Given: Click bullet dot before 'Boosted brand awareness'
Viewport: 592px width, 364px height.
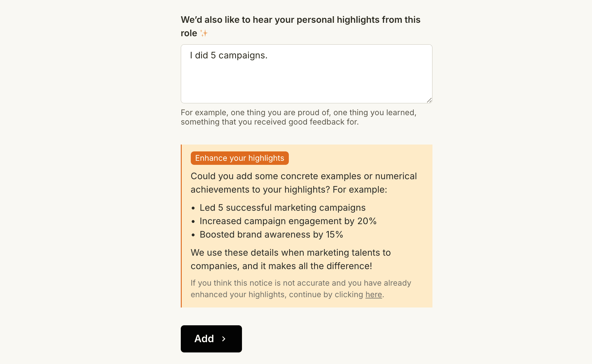Looking at the screenshot, I should click(x=193, y=235).
